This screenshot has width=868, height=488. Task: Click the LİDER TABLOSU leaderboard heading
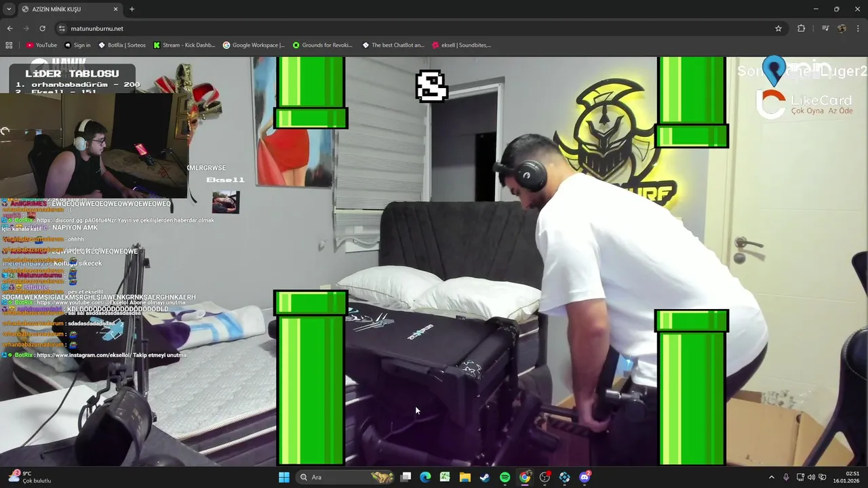point(73,73)
